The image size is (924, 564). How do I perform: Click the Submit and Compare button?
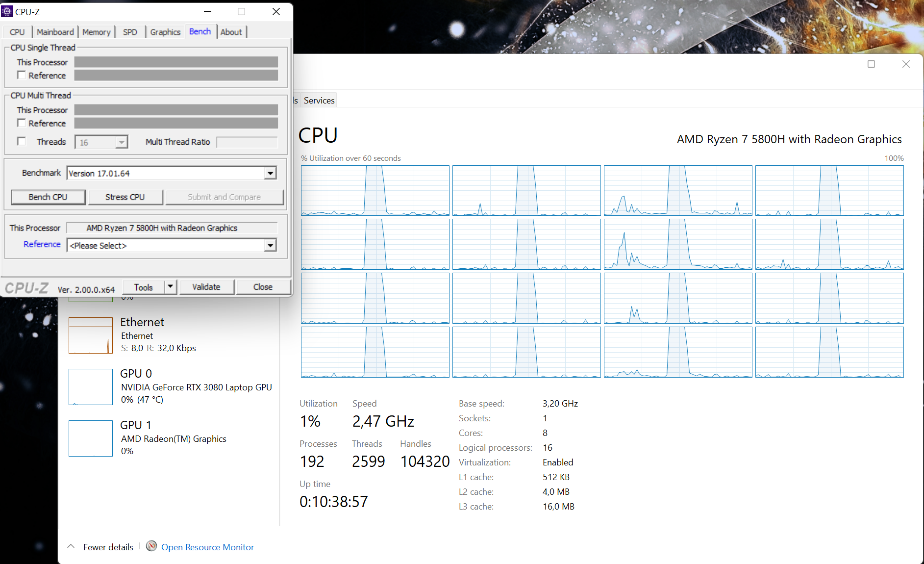[225, 197]
